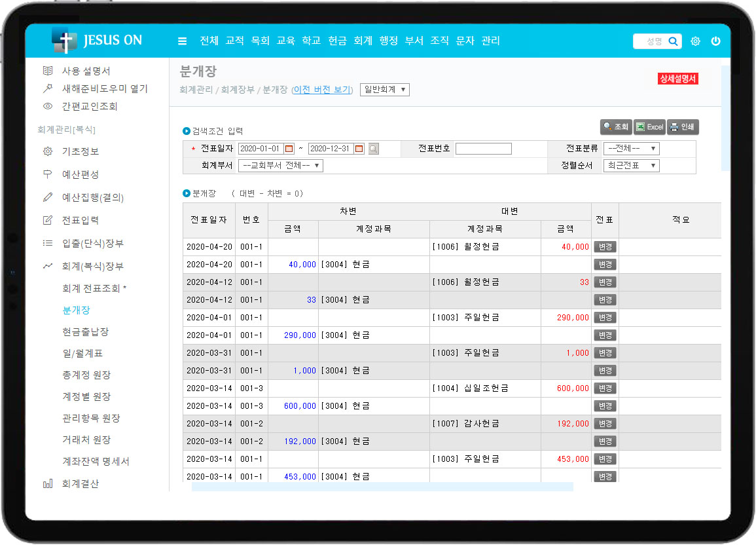Open the settings gear icon in header
This screenshot has width=756, height=545.
click(695, 41)
